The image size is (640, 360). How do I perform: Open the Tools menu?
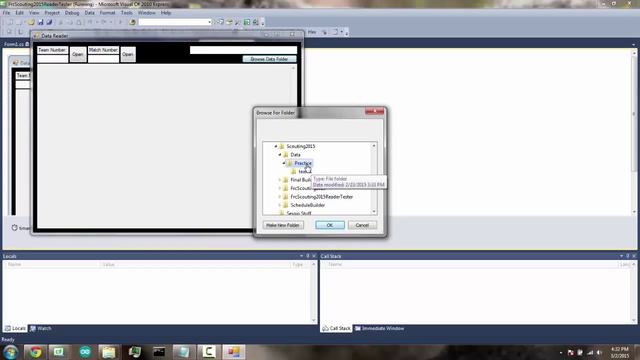coord(127,13)
